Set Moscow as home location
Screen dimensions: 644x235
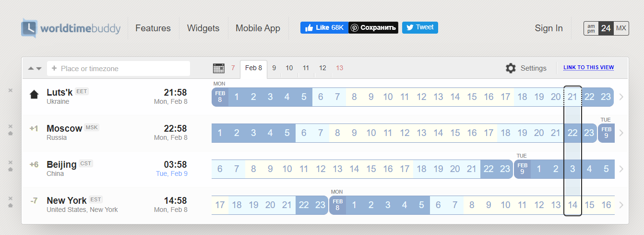(11, 133)
